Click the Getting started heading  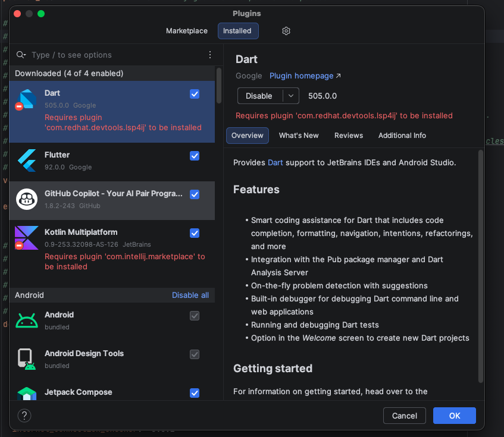[x=273, y=368]
